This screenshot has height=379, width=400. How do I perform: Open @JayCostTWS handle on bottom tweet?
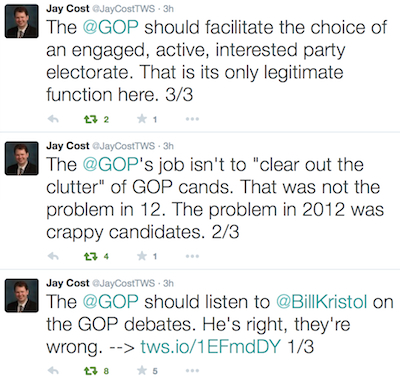point(123,283)
